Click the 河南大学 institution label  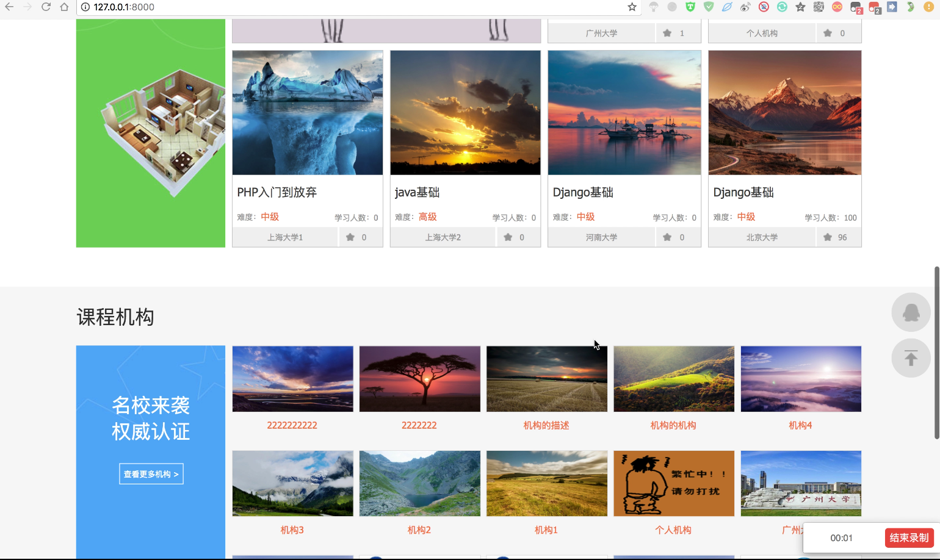point(602,237)
